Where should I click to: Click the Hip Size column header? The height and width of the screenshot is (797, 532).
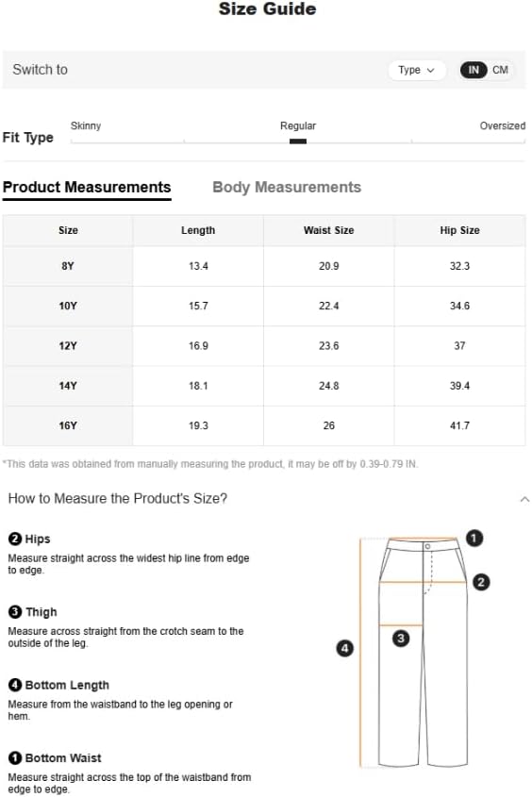pyautogui.click(x=460, y=230)
